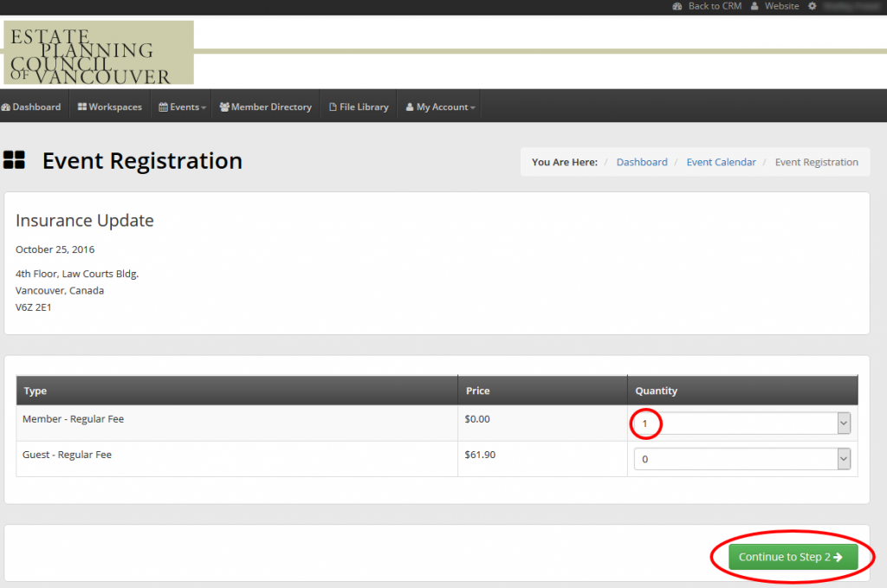Click the 'Vancouver, Canada' address line

(60, 291)
